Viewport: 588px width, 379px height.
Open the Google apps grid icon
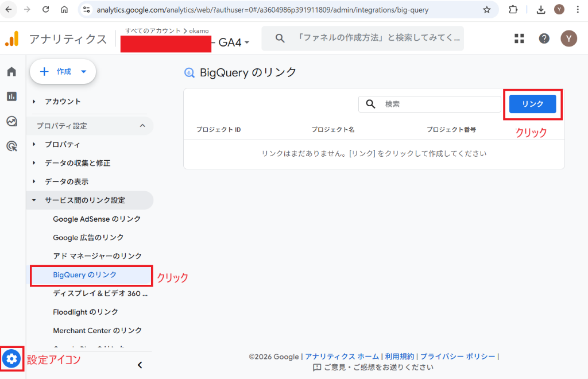coord(519,38)
